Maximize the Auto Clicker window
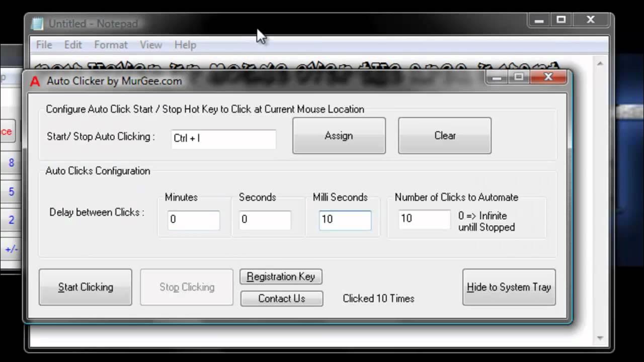The height and width of the screenshot is (362, 644). click(519, 77)
